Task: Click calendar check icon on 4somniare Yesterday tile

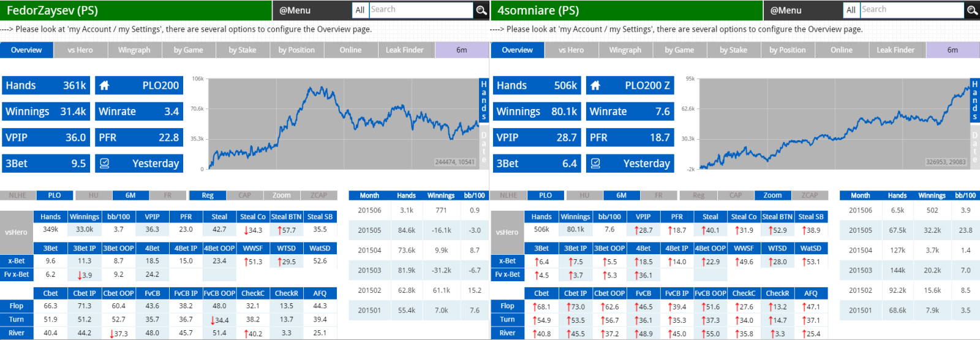Action: (595, 164)
